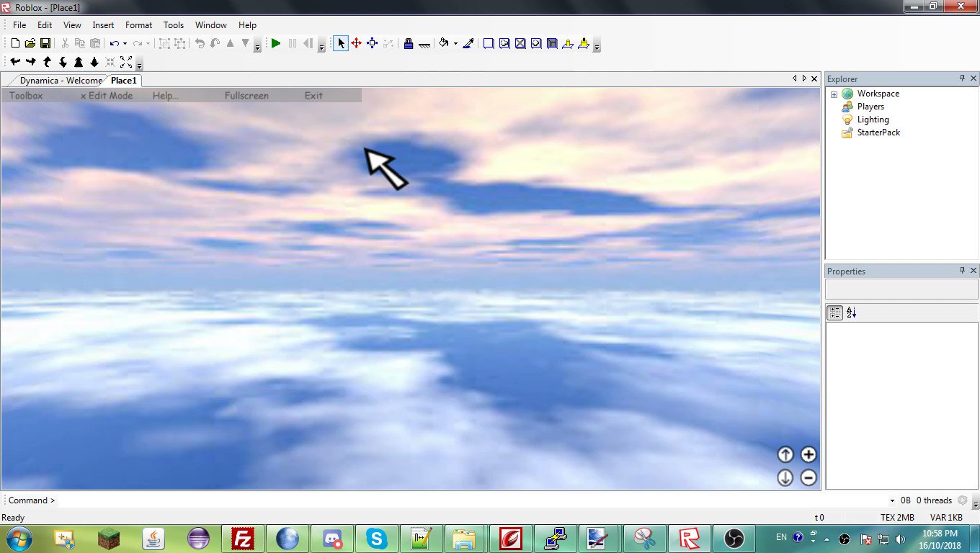Open the Edit menu
The height and width of the screenshot is (553, 980).
(45, 24)
